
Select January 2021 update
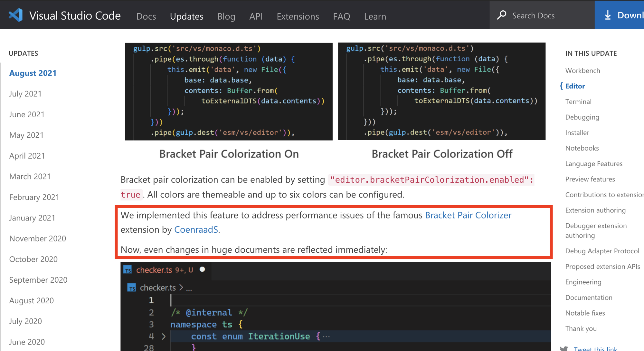point(32,218)
